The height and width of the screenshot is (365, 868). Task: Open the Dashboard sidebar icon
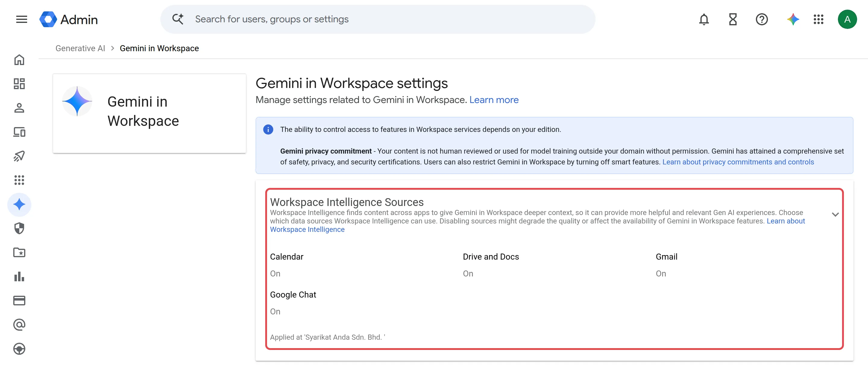[19, 84]
